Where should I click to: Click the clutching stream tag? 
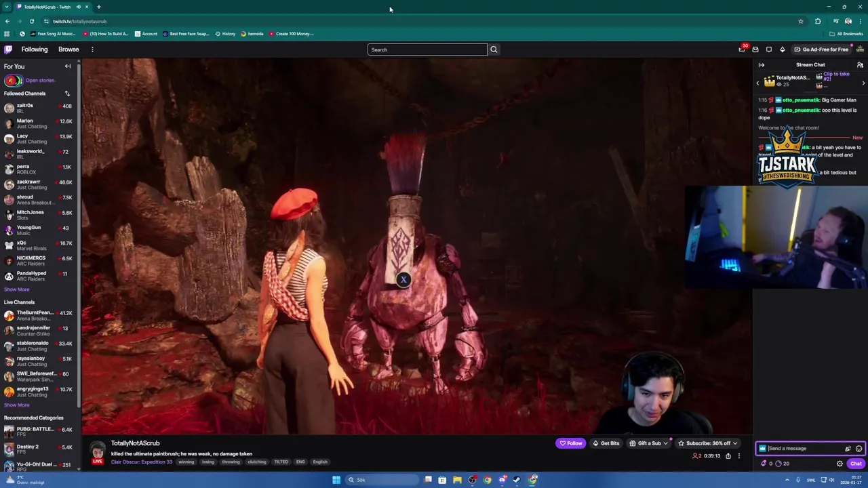coord(257,462)
